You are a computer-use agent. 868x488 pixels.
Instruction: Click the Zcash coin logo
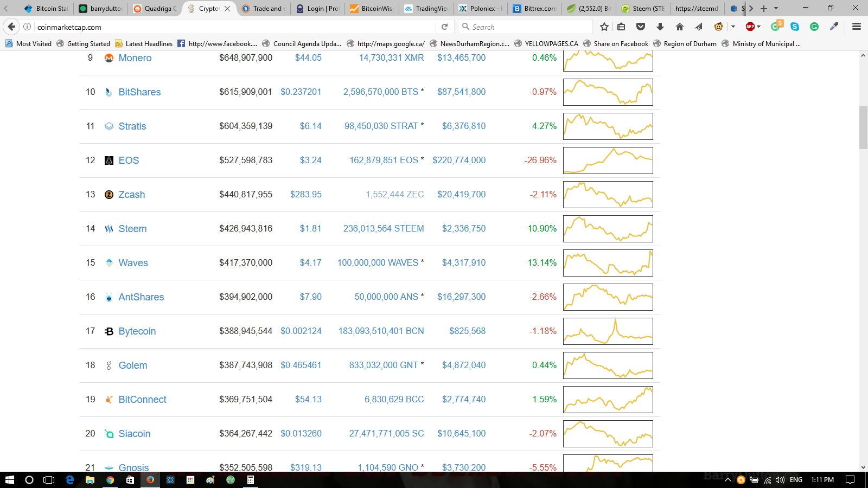pos(109,195)
